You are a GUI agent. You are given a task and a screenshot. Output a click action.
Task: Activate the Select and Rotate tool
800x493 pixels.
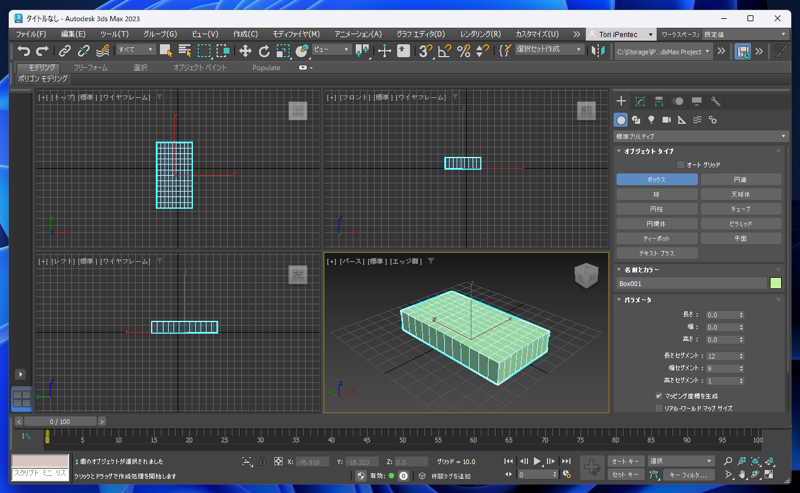click(264, 51)
